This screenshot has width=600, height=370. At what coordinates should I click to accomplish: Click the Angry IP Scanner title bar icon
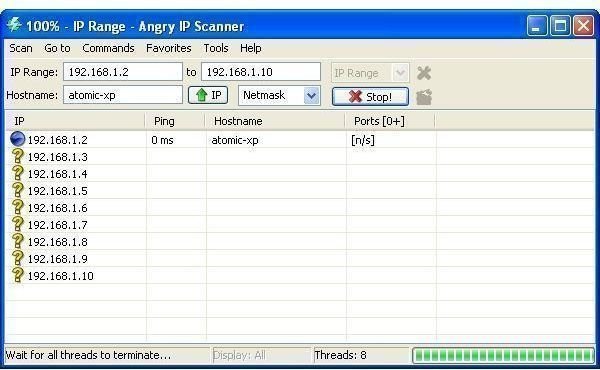pos(14,25)
